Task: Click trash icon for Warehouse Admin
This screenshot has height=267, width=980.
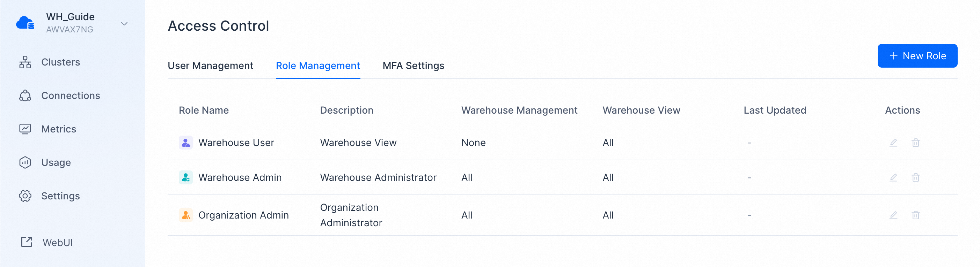Action: pyautogui.click(x=915, y=177)
